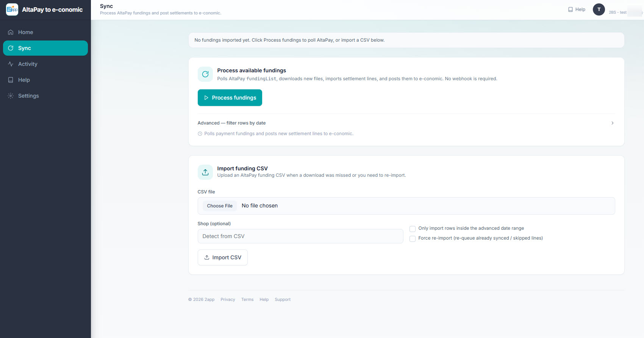
Task: Click the "Polls payment fundings and posts" note
Action: (279, 134)
